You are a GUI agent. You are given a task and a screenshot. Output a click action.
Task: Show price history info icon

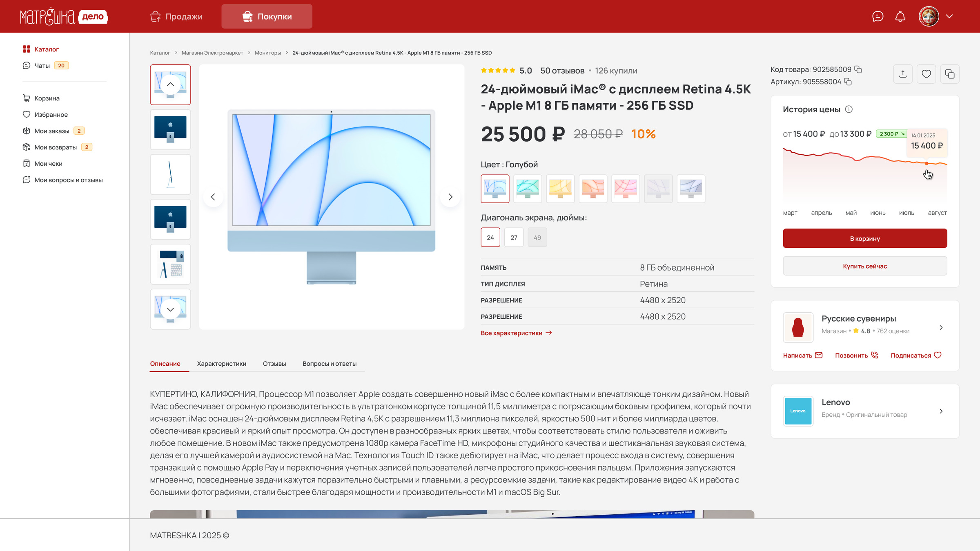(849, 109)
